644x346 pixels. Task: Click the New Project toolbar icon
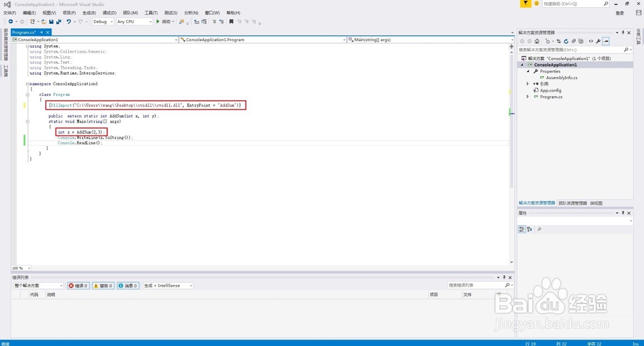[32, 21]
